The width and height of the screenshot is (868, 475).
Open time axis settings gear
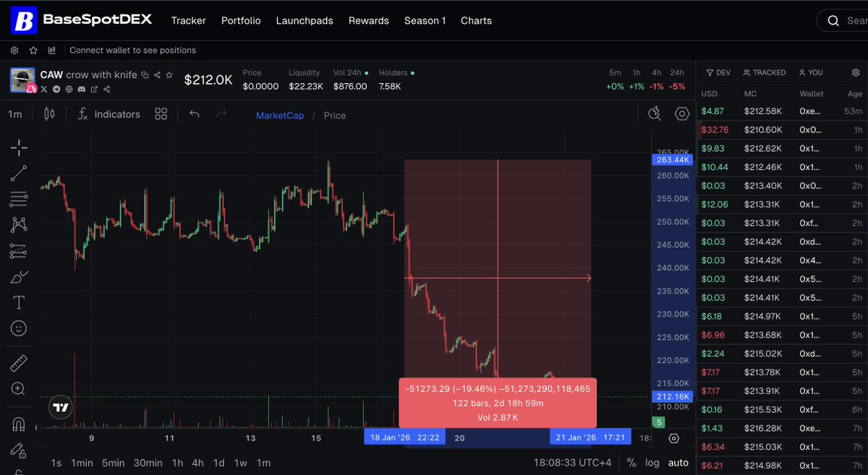coord(674,438)
